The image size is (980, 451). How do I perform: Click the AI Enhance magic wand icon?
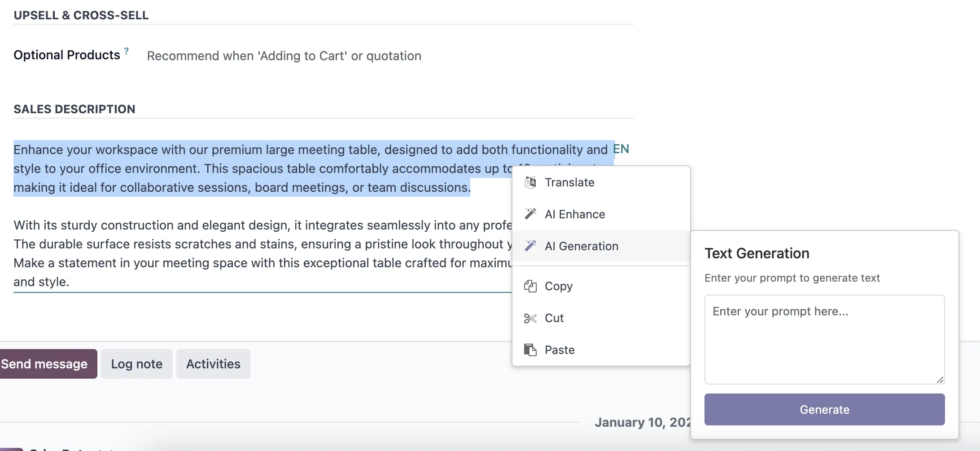530,214
